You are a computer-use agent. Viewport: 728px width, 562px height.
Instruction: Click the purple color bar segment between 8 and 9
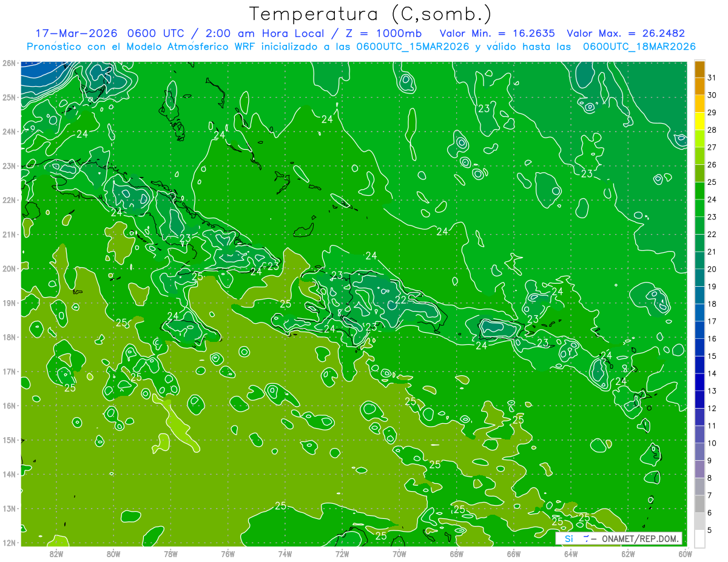click(699, 469)
